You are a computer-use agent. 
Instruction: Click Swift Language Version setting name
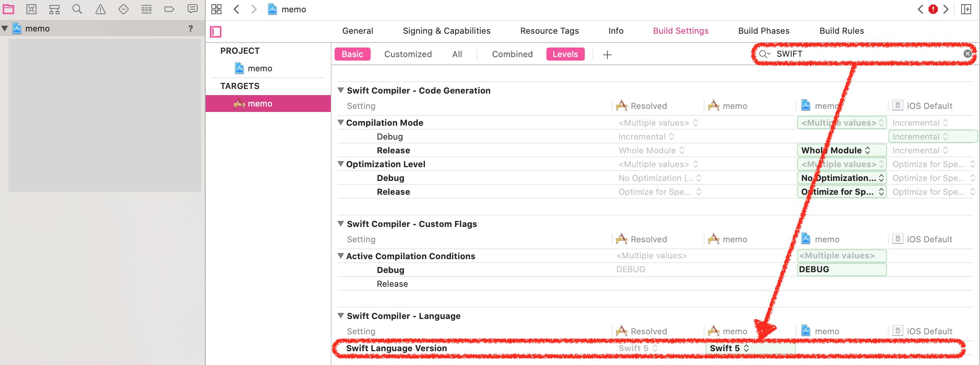396,348
